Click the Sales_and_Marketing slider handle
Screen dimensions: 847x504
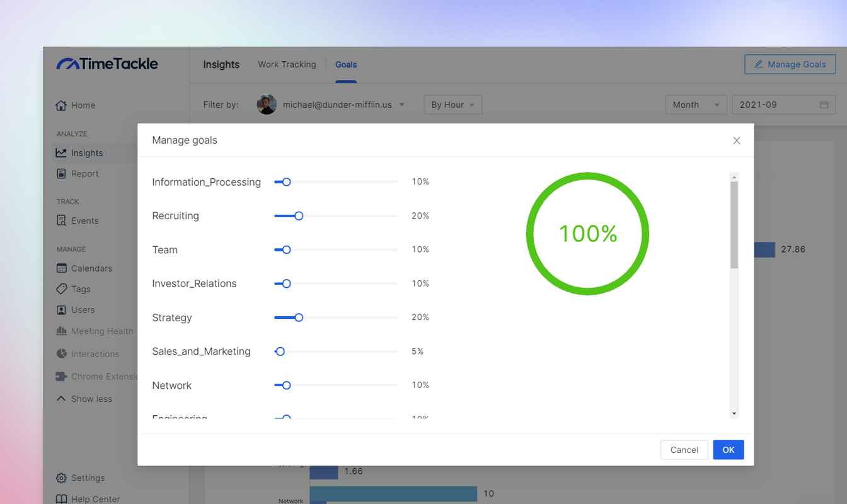pyautogui.click(x=280, y=352)
